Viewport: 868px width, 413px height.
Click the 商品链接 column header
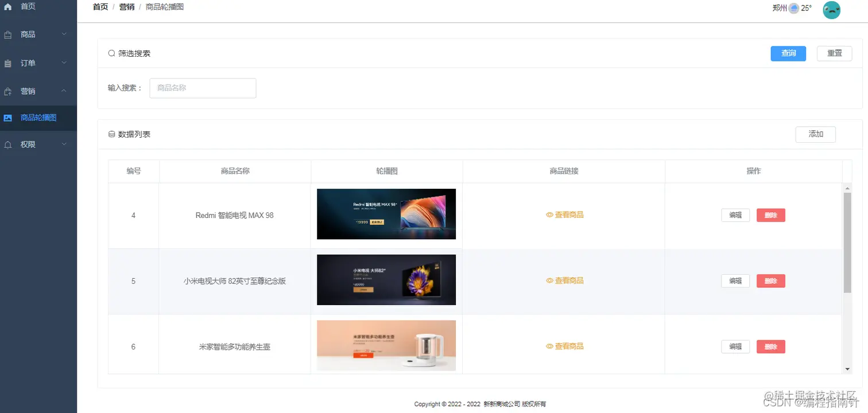564,172
